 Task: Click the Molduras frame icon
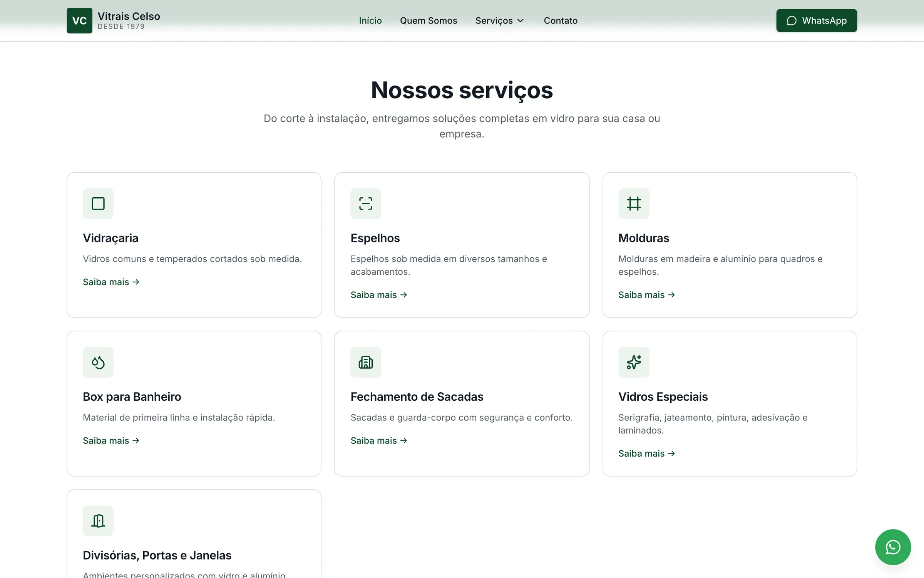pos(634,203)
